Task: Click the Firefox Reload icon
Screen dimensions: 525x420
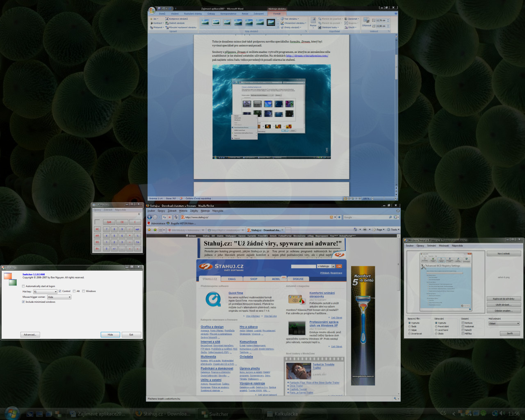Action: pos(164,217)
